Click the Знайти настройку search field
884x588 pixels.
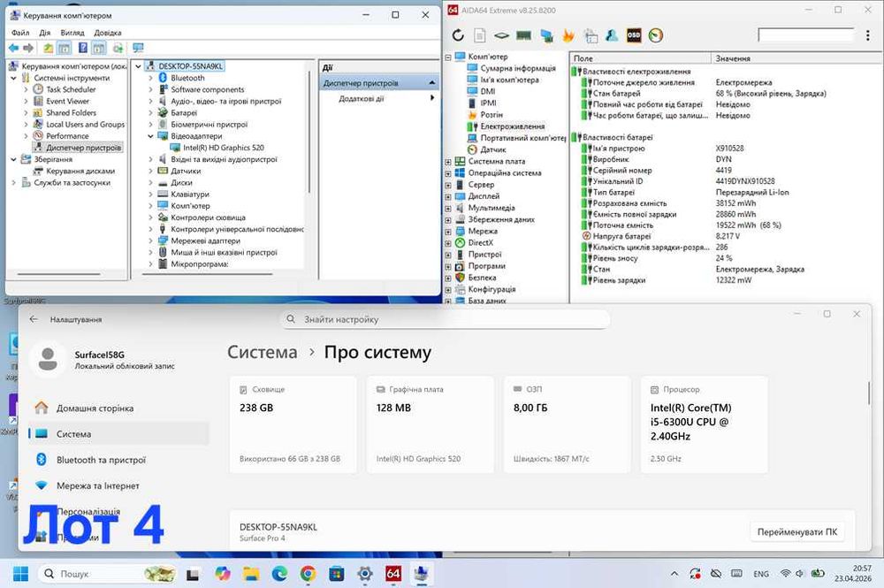click(x=446, y=319)
